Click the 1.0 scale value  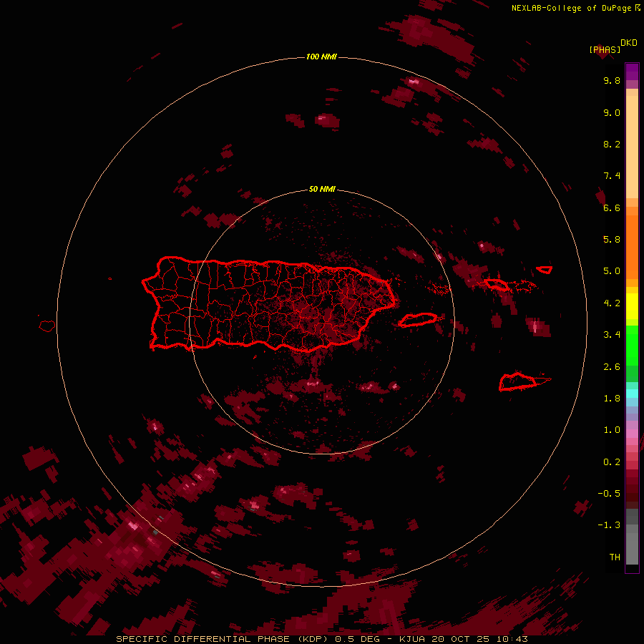612,430
